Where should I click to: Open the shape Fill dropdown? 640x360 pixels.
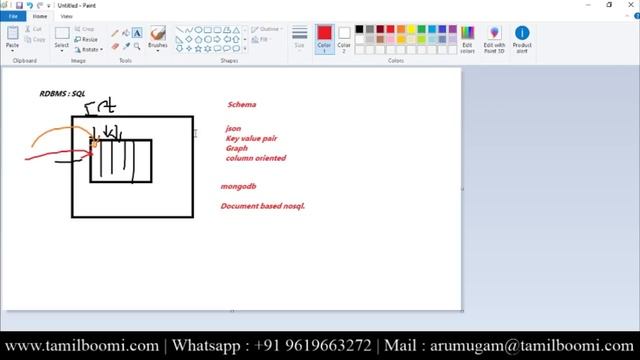[x=260, y=40]
